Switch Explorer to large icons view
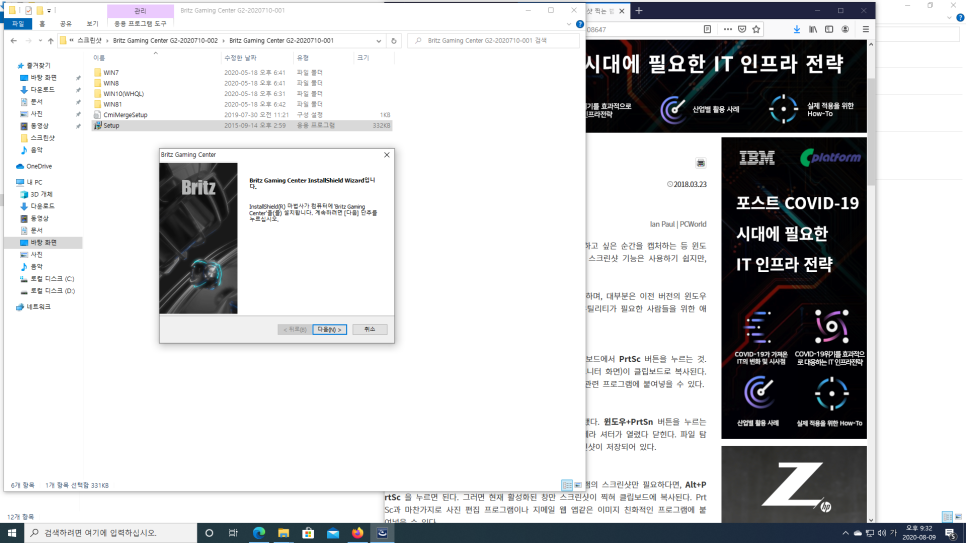 point(578,485)
